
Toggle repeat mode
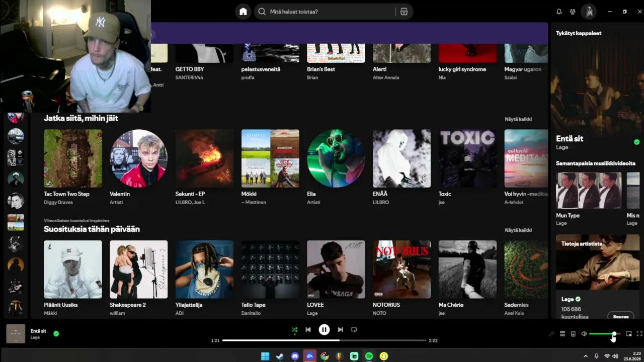click(x=354, y=330)
